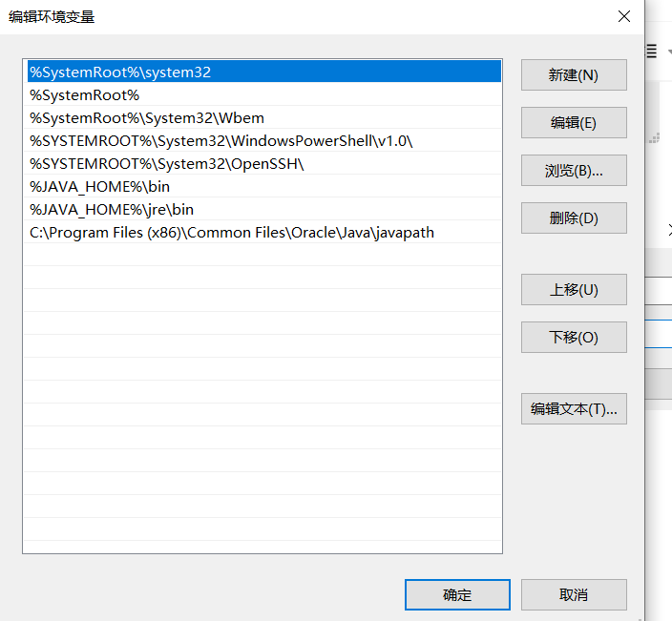The image size is (672, 621).
Task: Select the plain %SystemRoot% entry
Action: 264,94
